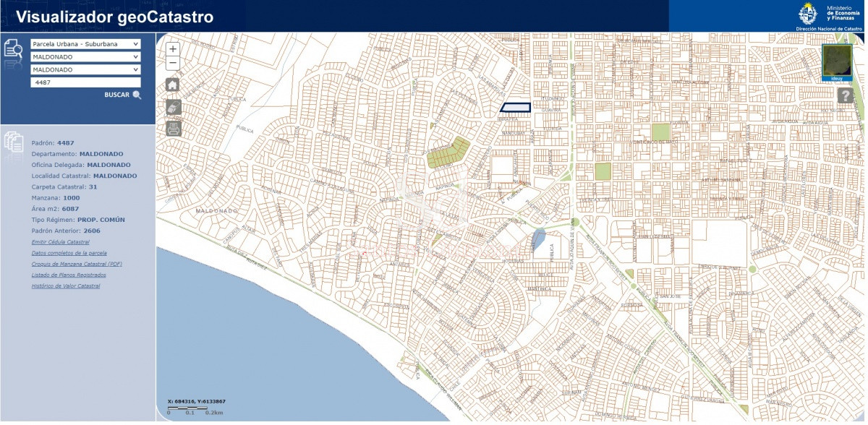Open the help question mark button
The image size is (868, 425).
[845, 95]
